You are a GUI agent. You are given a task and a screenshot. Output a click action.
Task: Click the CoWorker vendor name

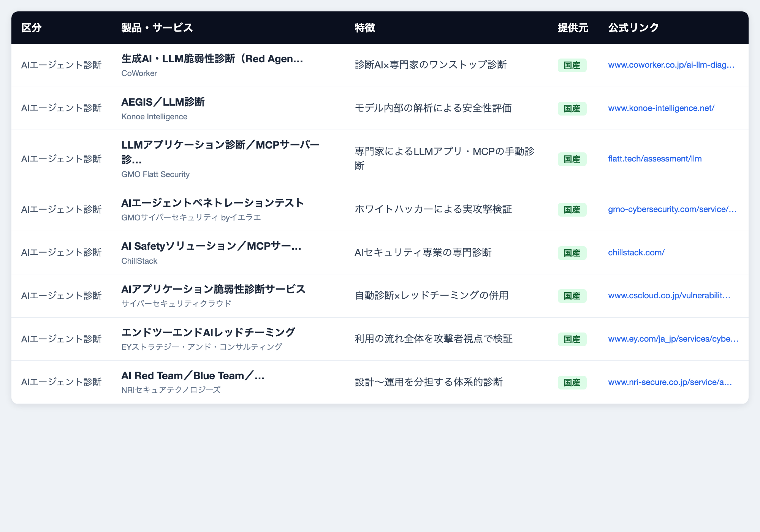pos(139,73)
